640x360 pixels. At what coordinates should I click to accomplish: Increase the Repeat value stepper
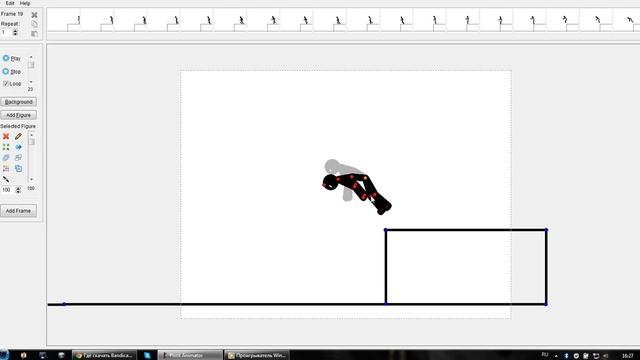[15, 31]
